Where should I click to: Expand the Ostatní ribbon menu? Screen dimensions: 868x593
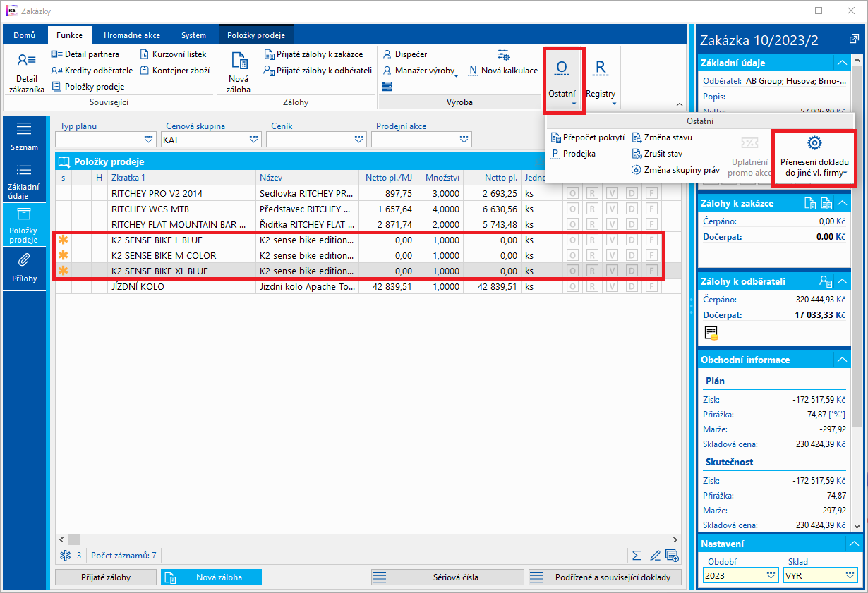coord(562,81)
